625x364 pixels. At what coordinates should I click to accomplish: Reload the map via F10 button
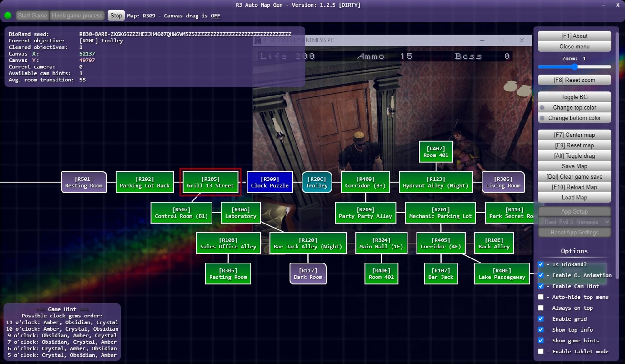pos(574,187)
